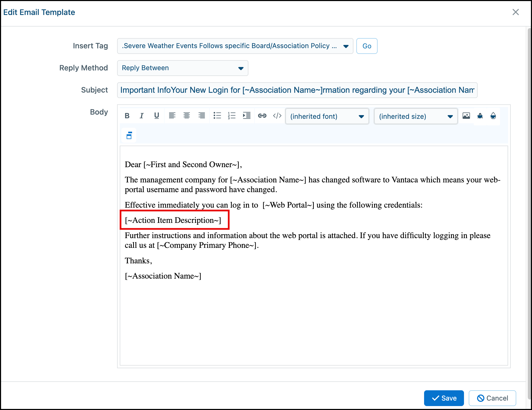
Task: Open HTML source code view
Action: [x=277, y=116]
